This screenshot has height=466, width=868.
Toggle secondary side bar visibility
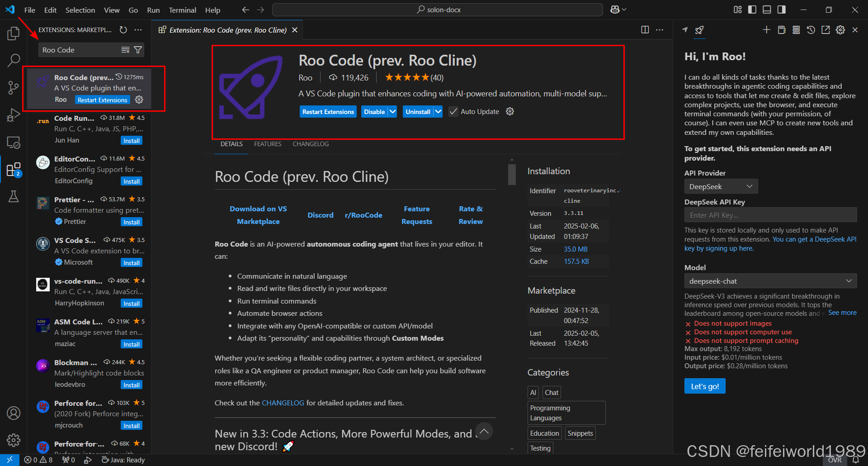781,10
